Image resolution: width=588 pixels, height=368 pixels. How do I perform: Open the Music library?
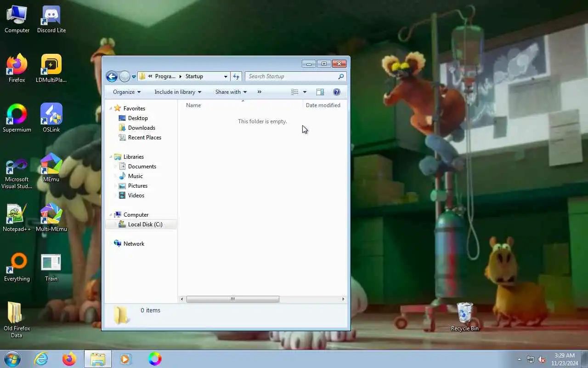(x=136, y=176)
